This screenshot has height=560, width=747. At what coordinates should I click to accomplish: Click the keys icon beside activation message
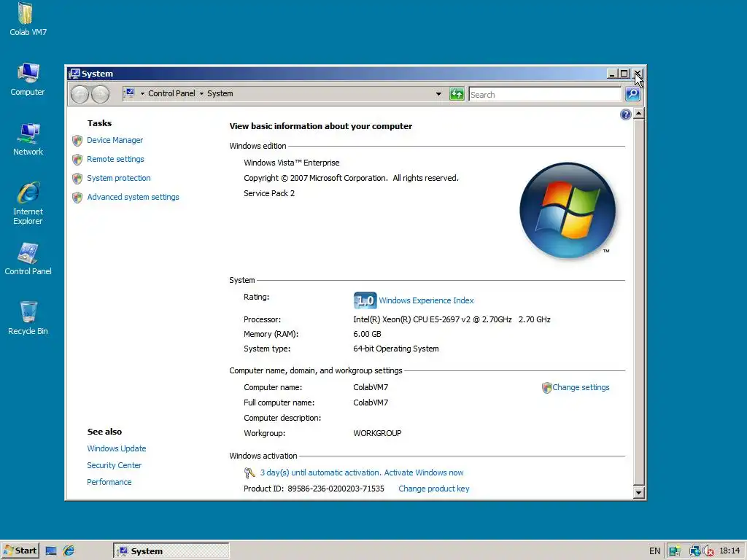tap(249, 472)
